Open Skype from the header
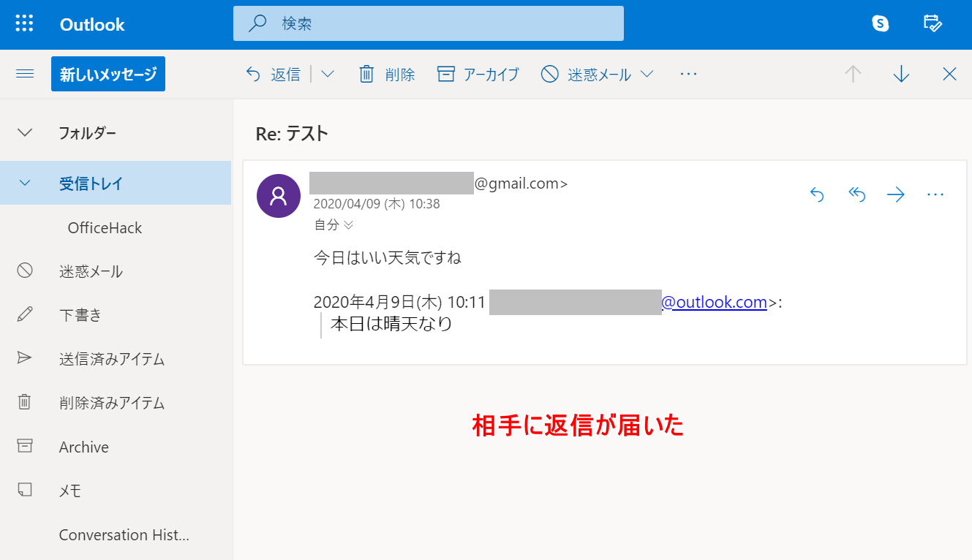 coord(881,23)
